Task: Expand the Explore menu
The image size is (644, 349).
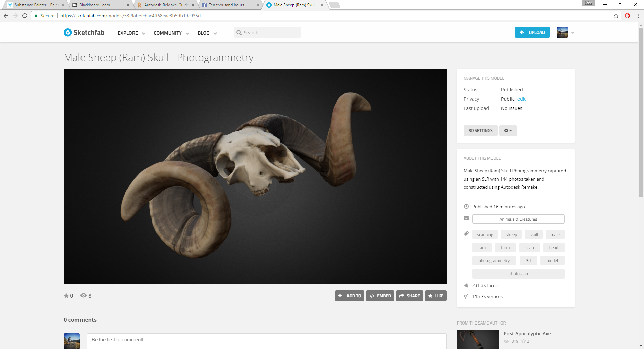Action: pyautogui.click(x=131, y=33)
